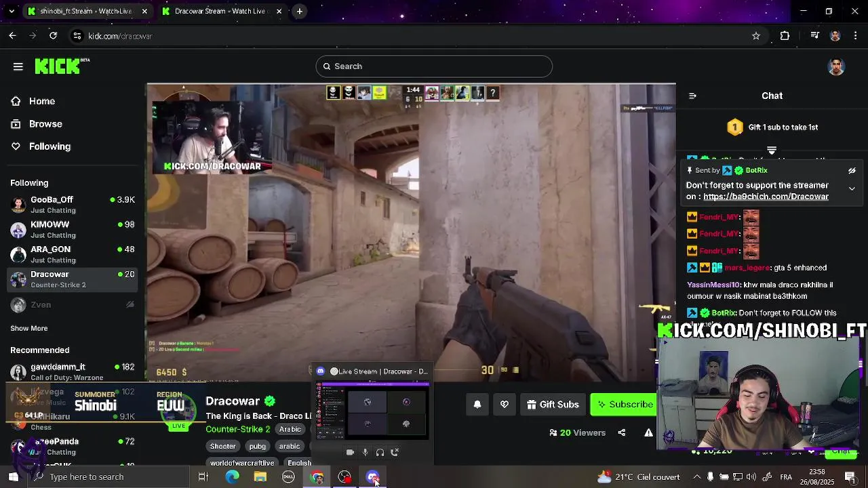The image size is (868, 488).
Task: Click YassinMessi10 username in chat
Action: [x=713, y=285]
